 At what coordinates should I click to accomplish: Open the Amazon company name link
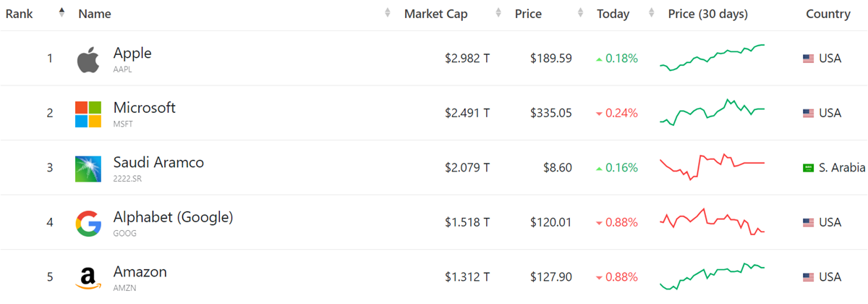point(140,272)
